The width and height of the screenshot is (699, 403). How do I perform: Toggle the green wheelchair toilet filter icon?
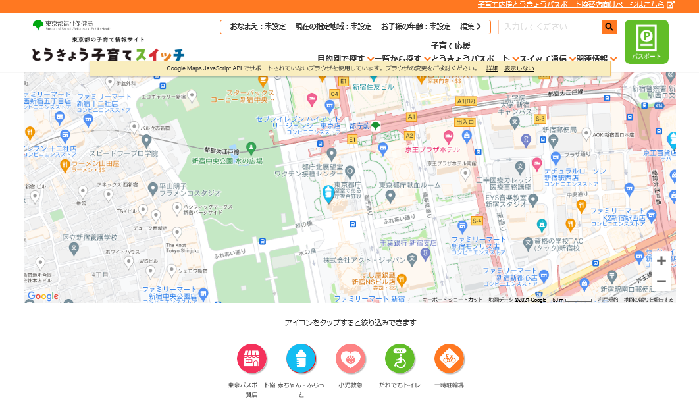pyautogui.click(x=399, y=358)
